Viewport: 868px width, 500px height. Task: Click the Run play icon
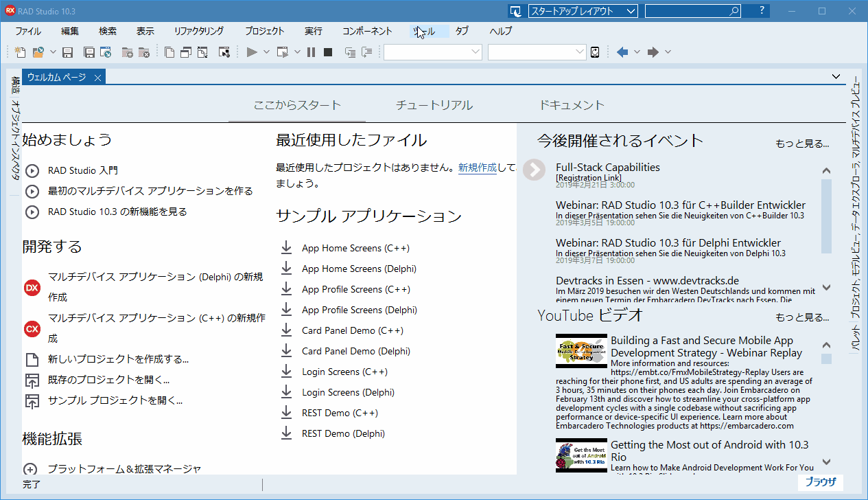tap(252, 52)
